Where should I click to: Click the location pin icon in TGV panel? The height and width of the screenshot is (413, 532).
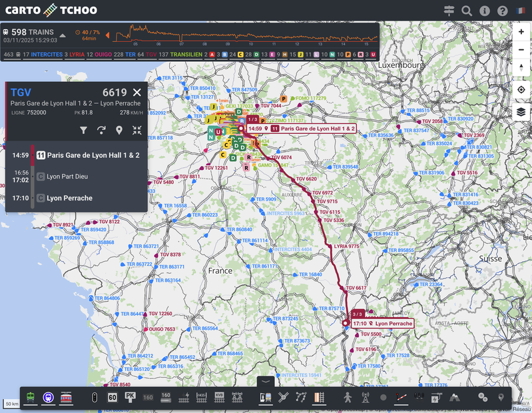pos(119,130)
